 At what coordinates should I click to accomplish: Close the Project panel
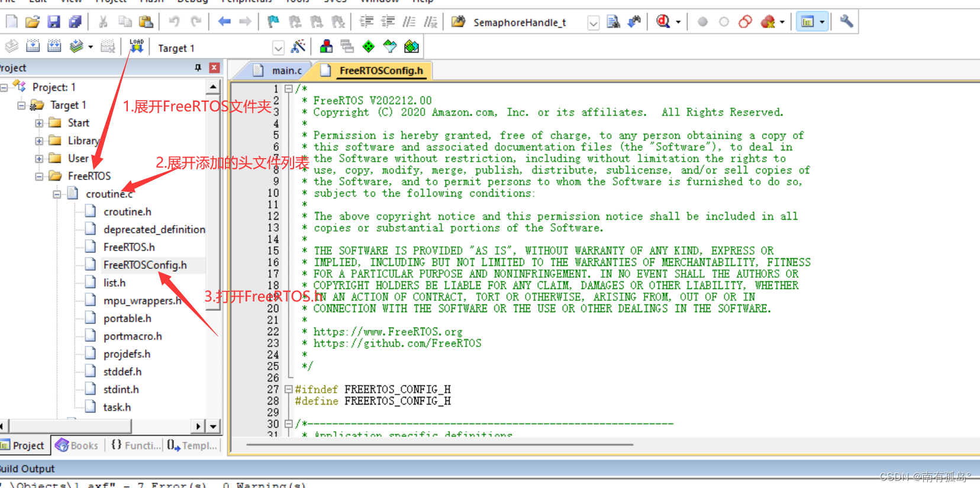(214, 68)
